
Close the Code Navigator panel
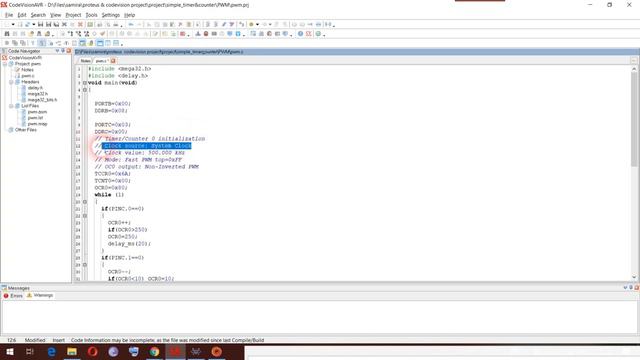pos(69,51)
